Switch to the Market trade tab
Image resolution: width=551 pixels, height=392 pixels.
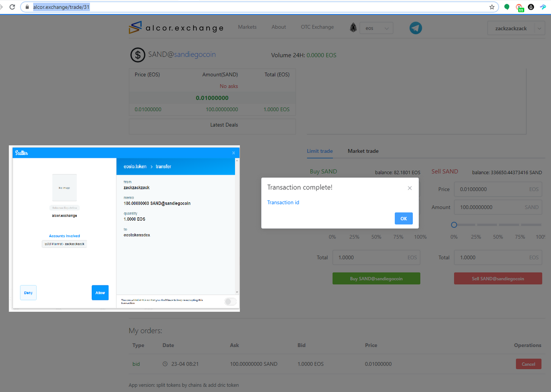coord(363,151)
